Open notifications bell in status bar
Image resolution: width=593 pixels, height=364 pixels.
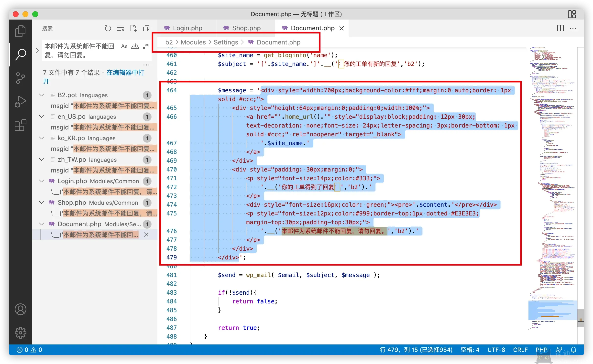click(x=574, y=350)
